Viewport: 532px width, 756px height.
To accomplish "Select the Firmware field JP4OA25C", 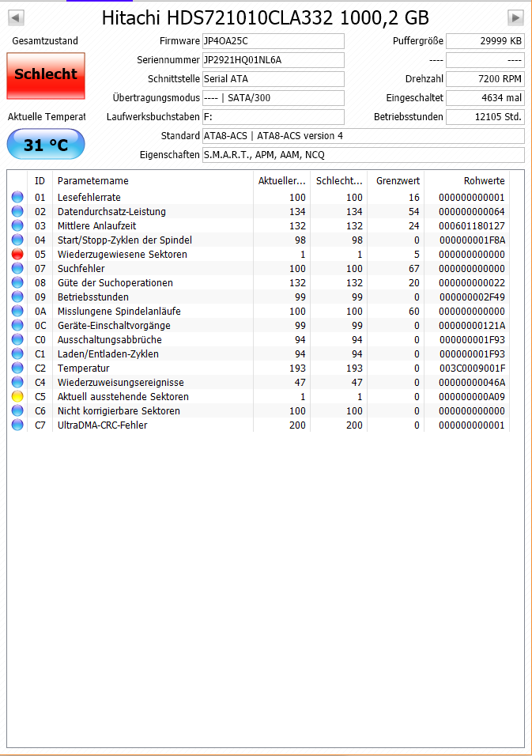I will (274, 41).
